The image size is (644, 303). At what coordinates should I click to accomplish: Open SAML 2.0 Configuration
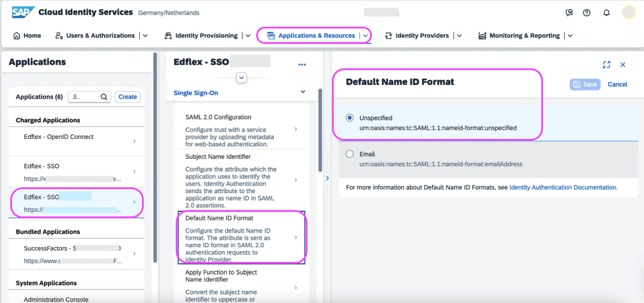click(x=241, y=129)
